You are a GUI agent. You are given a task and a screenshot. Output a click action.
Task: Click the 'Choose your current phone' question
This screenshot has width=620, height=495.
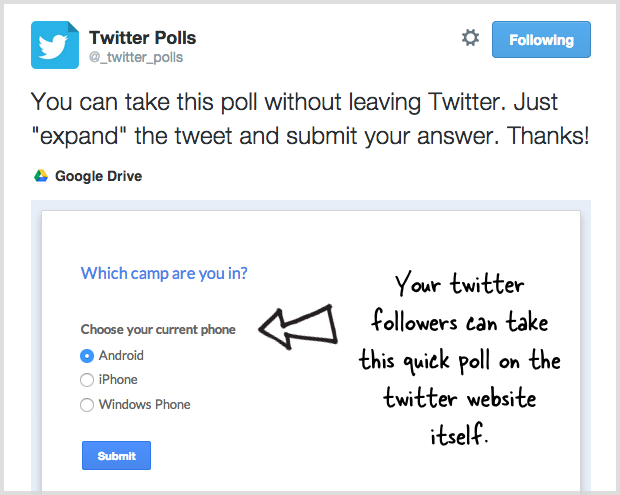point(158,329)
